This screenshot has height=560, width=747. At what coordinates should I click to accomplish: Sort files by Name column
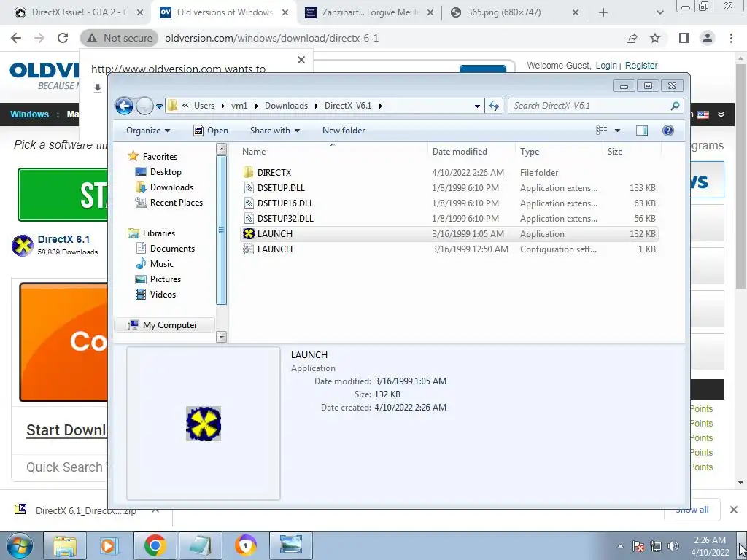(332, 152)
